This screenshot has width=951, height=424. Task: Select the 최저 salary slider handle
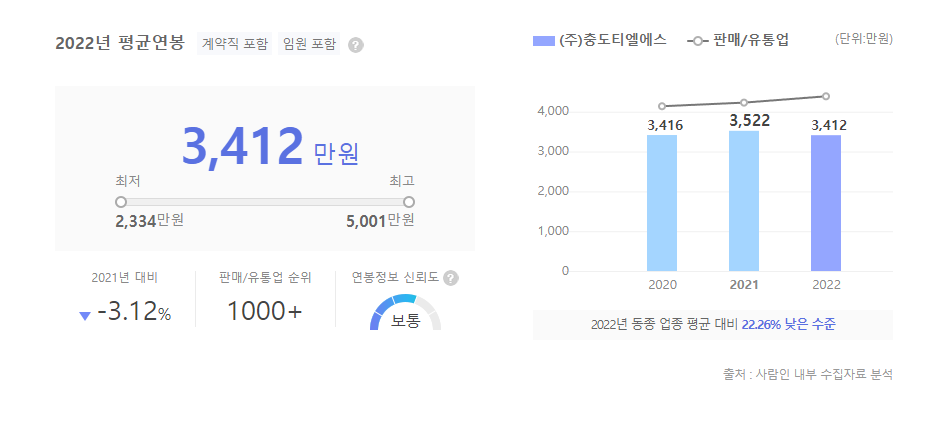point(121,202)
